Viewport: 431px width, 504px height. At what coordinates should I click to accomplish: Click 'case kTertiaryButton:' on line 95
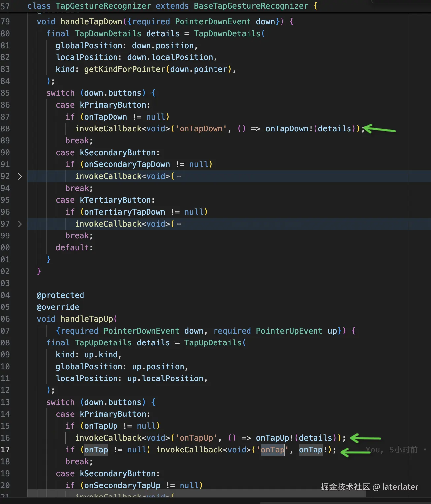pyautogui.click(x=105, y=200)
